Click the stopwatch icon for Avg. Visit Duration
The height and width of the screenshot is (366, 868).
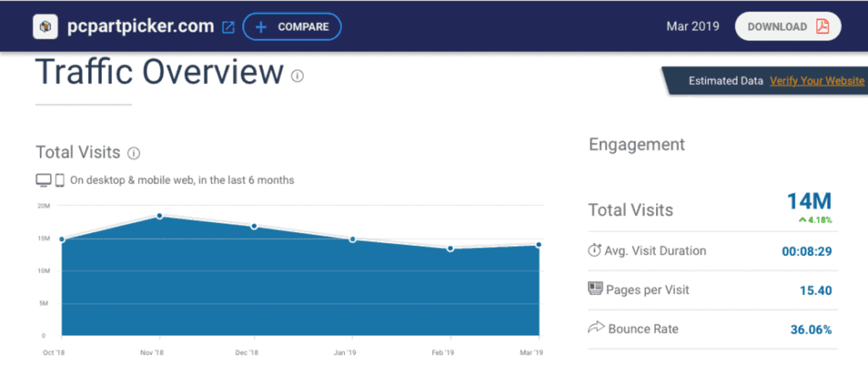[x=595, y=251]
